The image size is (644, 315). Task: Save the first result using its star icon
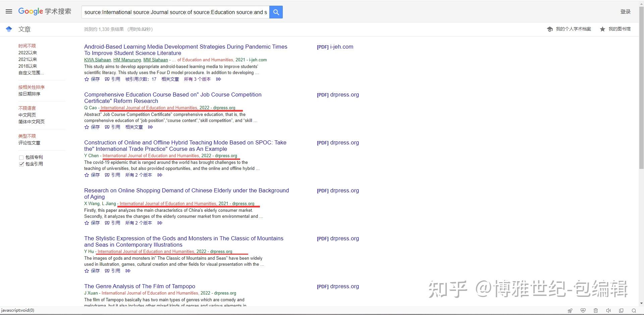(87, 79)
